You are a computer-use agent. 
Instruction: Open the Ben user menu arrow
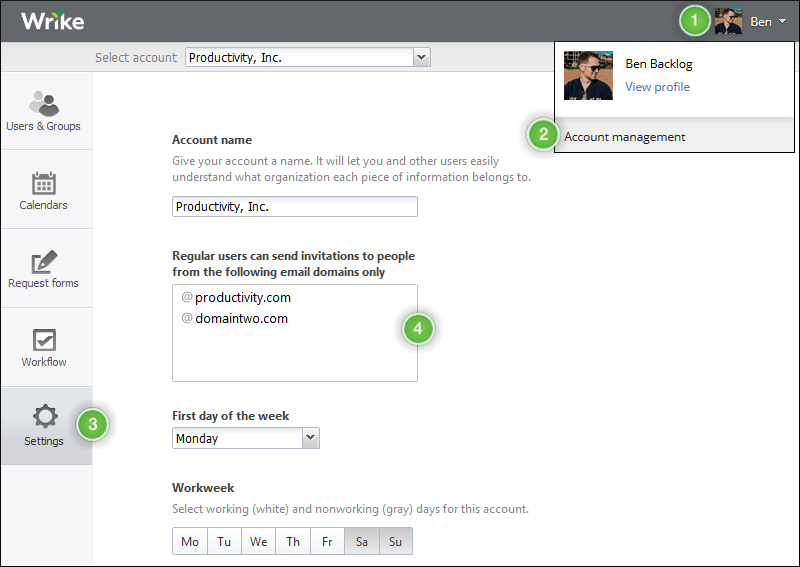coord(782,21)
